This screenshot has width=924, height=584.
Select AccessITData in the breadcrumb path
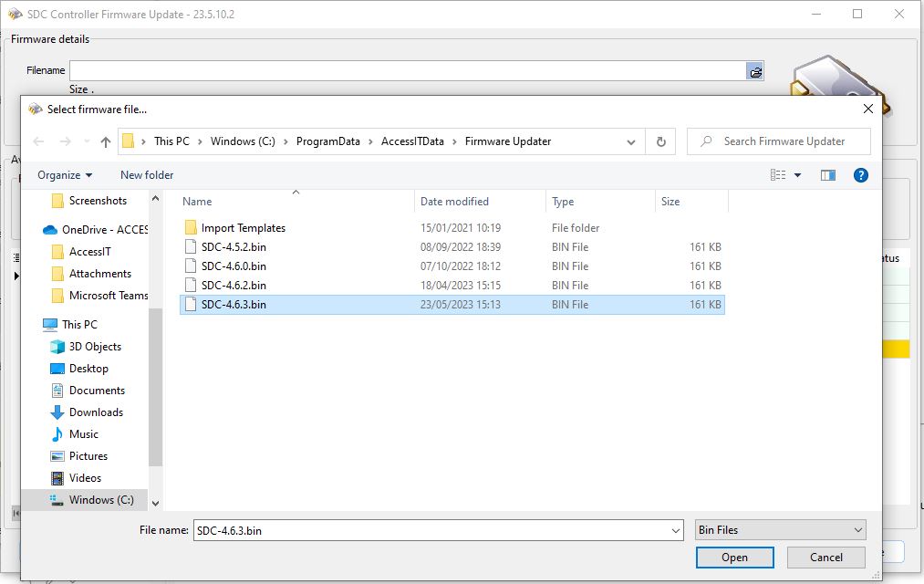coord(412,141)
